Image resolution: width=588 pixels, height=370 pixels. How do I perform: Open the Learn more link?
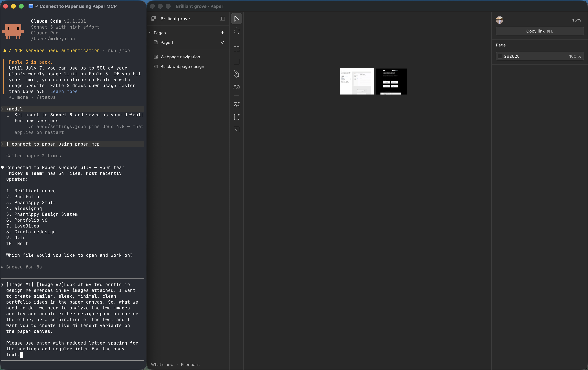click(x=64, y=91)
